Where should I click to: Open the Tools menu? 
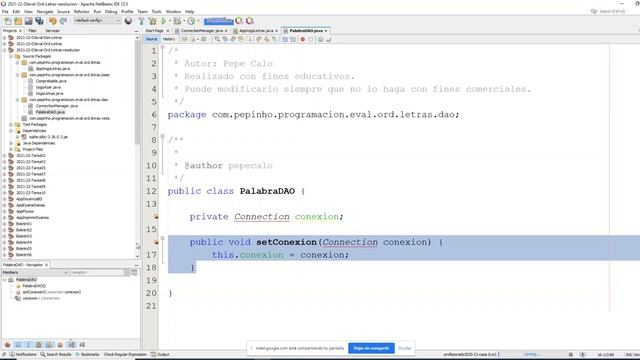[x=156, y=11]
